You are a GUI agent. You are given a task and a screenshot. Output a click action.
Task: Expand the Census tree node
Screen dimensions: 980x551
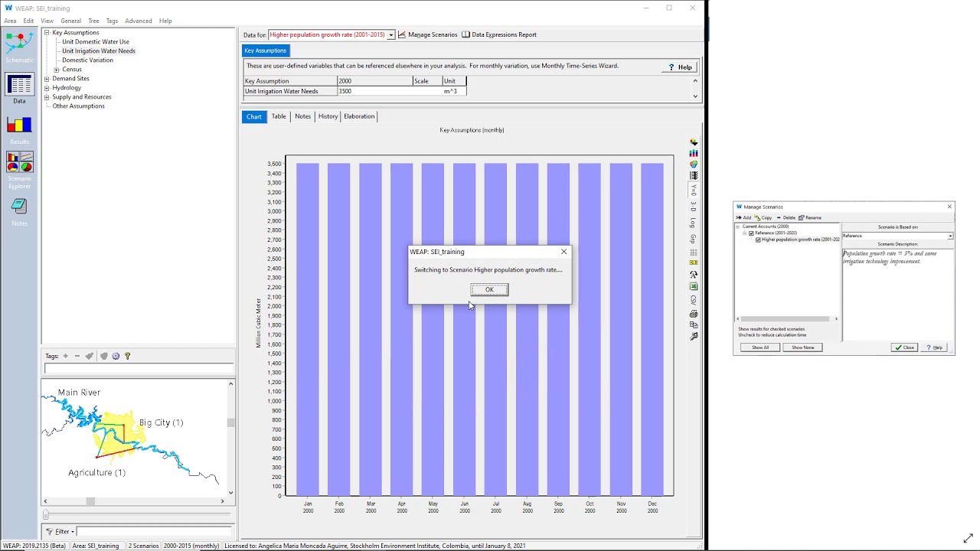pyautogui.click(x=56, y=70)
